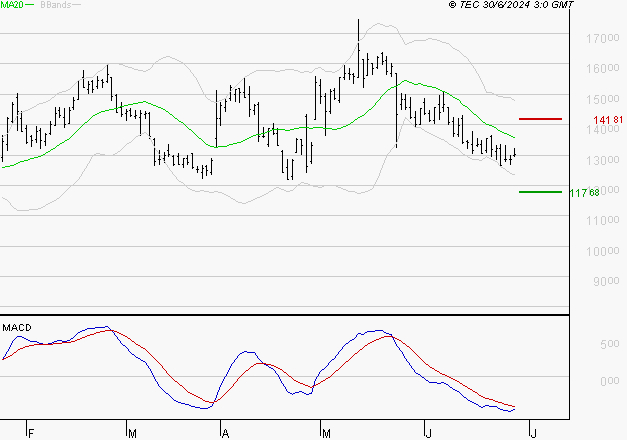627x440 pixels.
Task: Select the 000 MACD axis label
Action: (610, 381)
